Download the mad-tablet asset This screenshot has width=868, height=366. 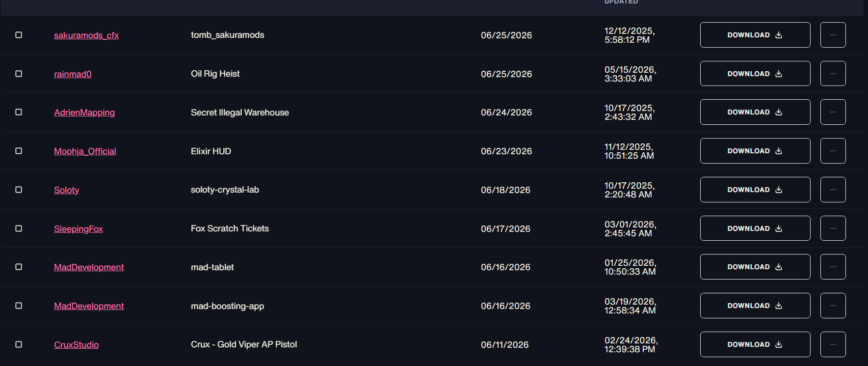[x=755, y=267]
